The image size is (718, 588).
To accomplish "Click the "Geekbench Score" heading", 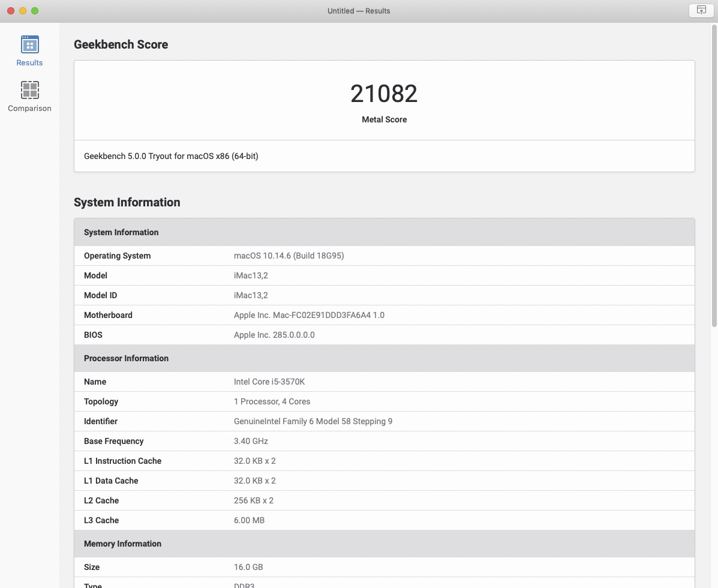I will pos(121,44).
